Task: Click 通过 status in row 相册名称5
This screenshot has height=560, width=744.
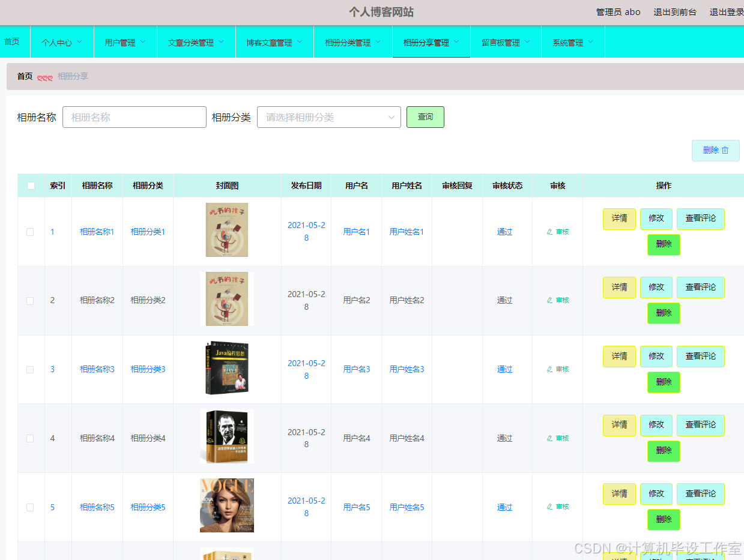Action: [504, 507]
